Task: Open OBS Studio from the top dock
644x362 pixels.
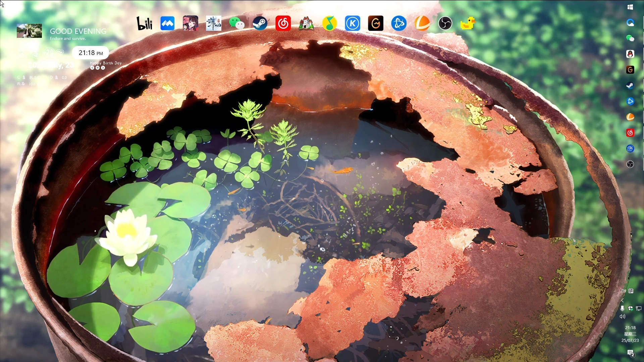Action: pyautogui.click(x=445, y=23)
